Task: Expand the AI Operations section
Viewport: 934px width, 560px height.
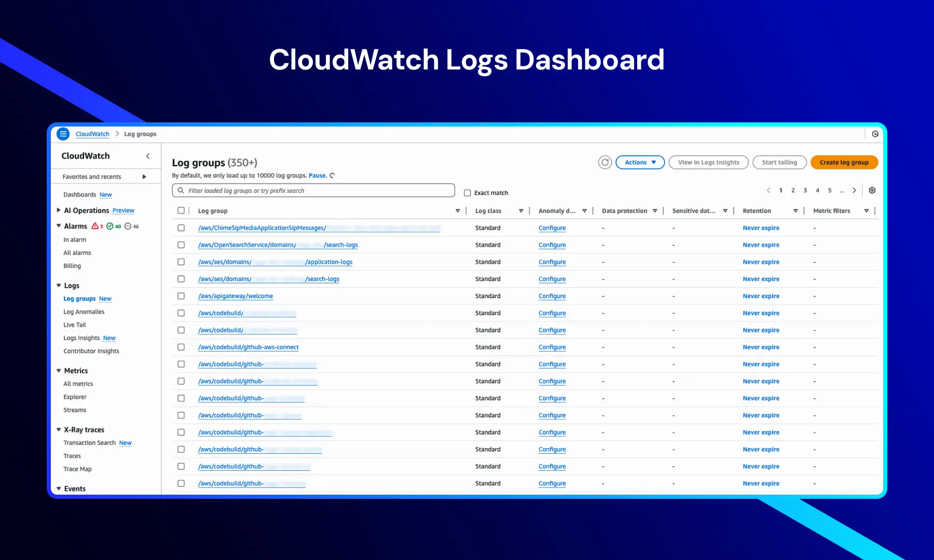Action: (x=59, y=210)
